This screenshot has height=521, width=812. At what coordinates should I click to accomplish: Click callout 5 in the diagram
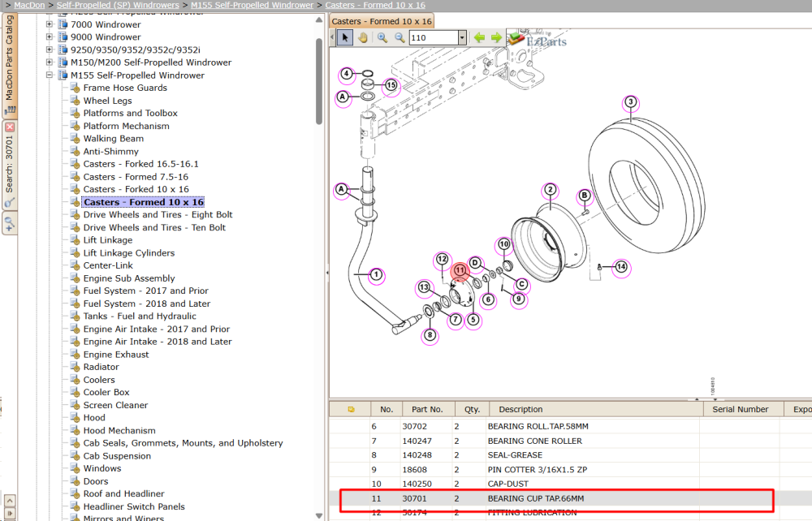(473, 320)
